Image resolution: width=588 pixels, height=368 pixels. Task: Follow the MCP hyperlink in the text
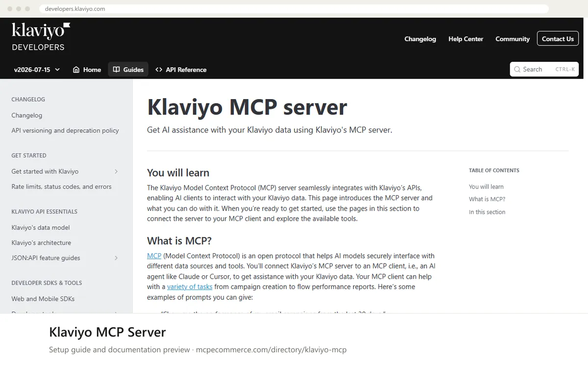click(154, 256)
